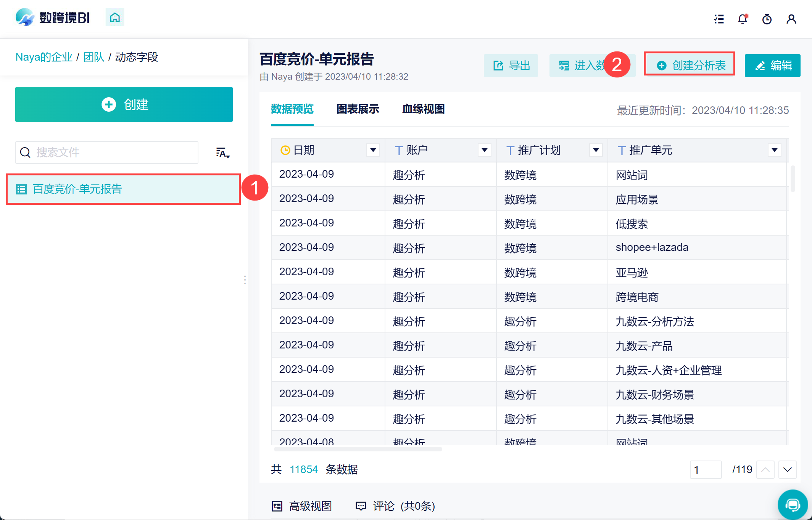This screenshot has width=812, height=520.
Task: Click the sort files A-Z icon
Action: coord(222,153)
